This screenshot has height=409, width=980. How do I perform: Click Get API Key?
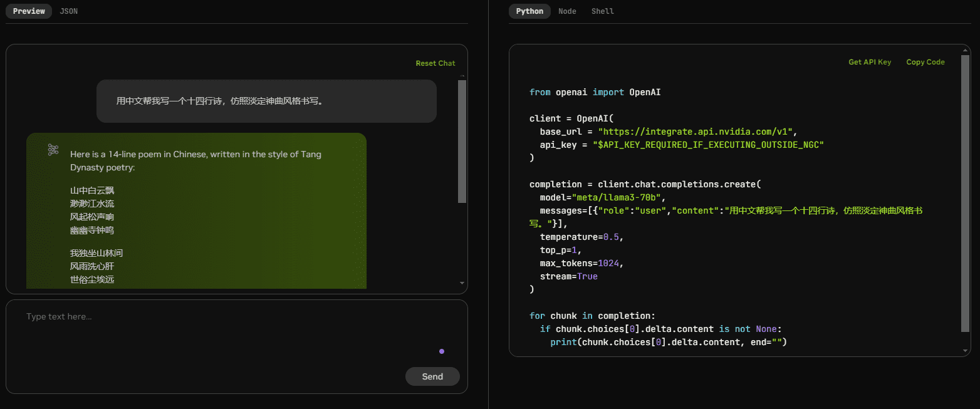(x=870, y=62)
